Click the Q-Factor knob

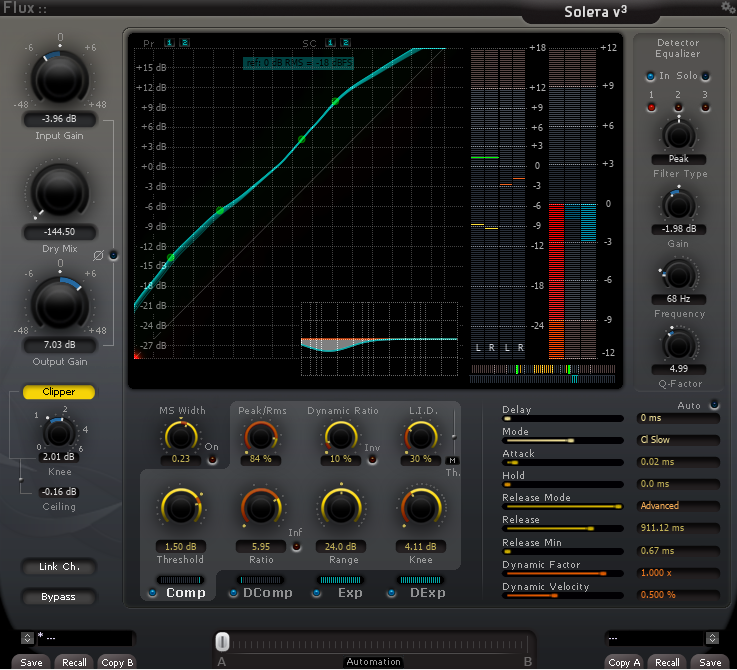point(679,346)
